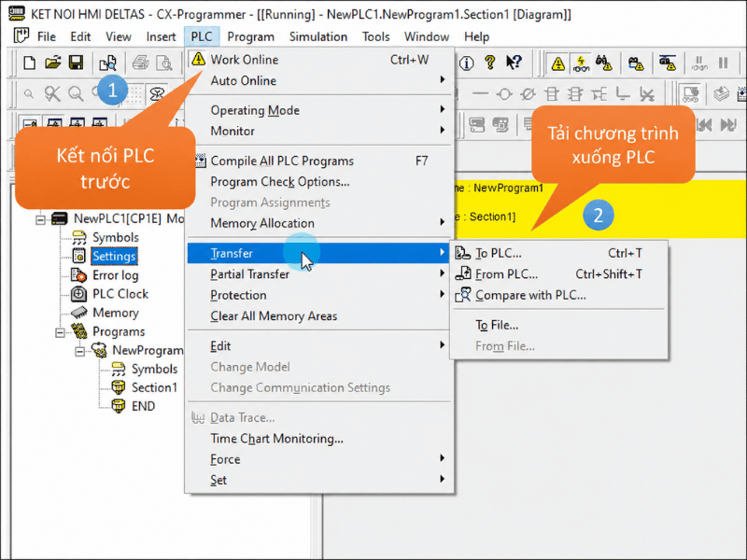Screen dimensions: 747x560
Task: Click the About info icon
Action: tap(467, 63)
